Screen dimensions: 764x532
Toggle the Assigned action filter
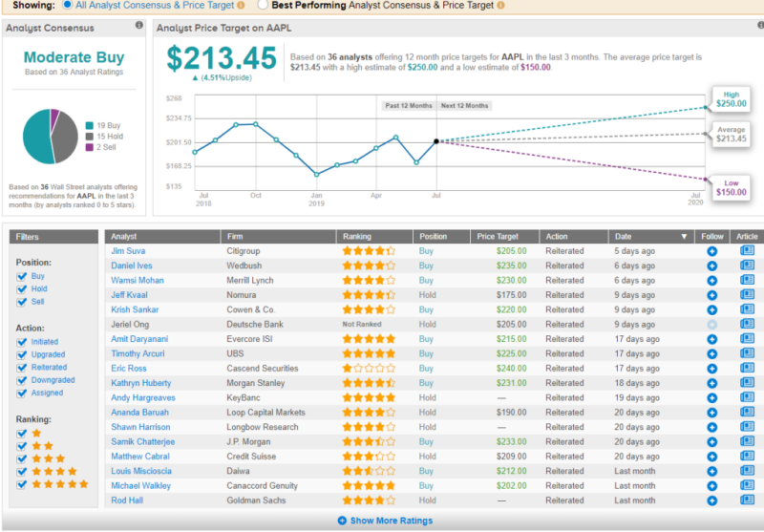[x=21, y=393]
